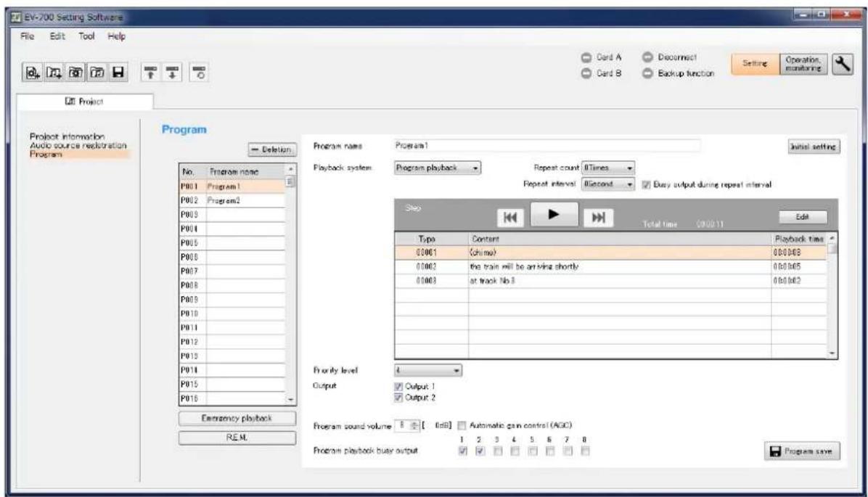
Task: Click the Emergency playback button
Action: click(237, 419)
